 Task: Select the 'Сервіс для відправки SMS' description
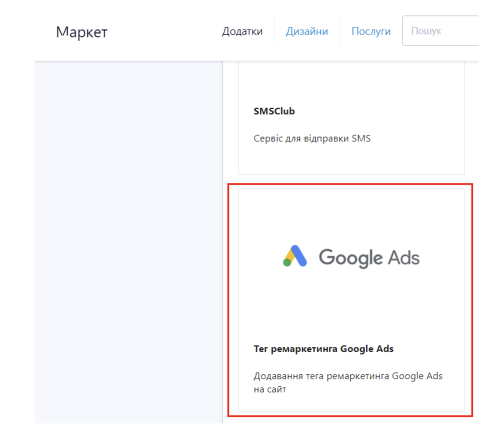312,138
